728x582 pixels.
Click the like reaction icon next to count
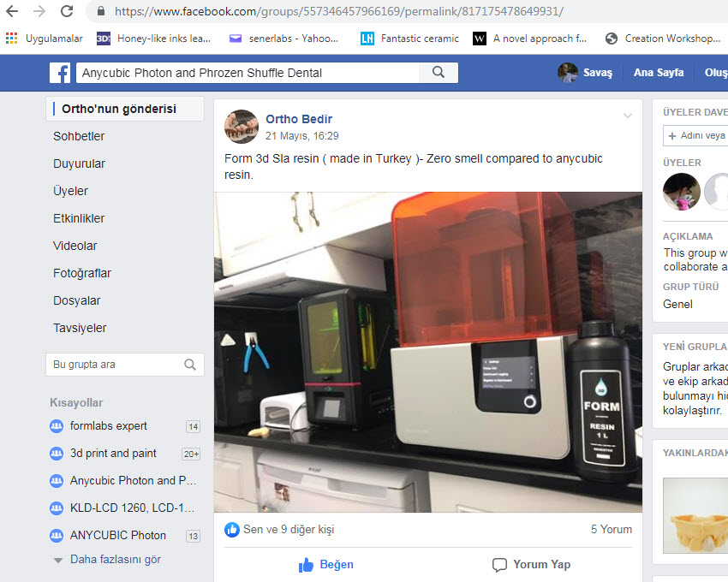(232, 530)
